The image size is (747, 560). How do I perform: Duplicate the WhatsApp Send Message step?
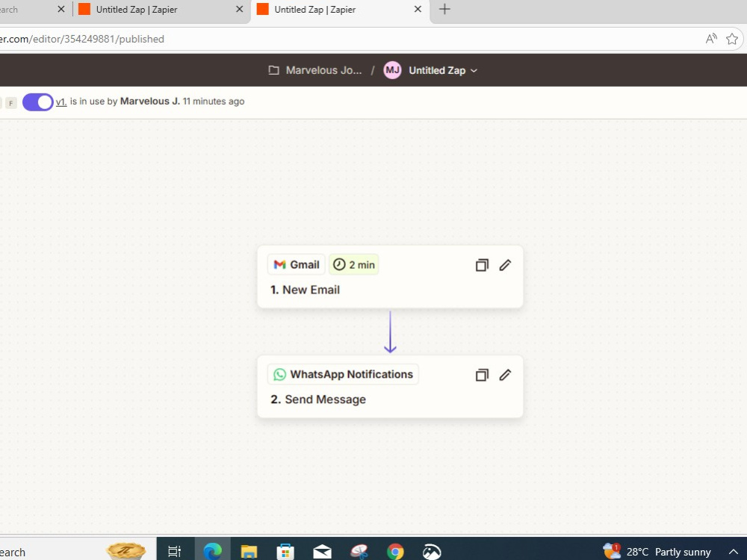pyautogui.click(x=482, y=375)
